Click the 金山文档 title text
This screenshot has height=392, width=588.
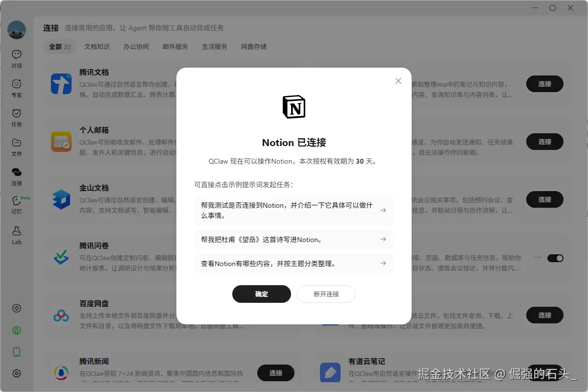(x=94, y=188)
